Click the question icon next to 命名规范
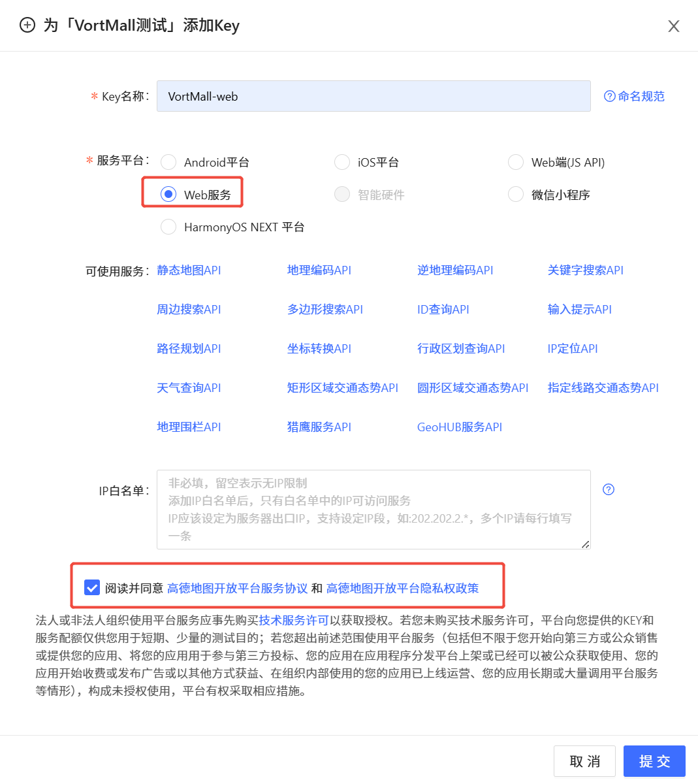Image resolution: width=698 pixels, height=784 pixels. tap(609, 96)
